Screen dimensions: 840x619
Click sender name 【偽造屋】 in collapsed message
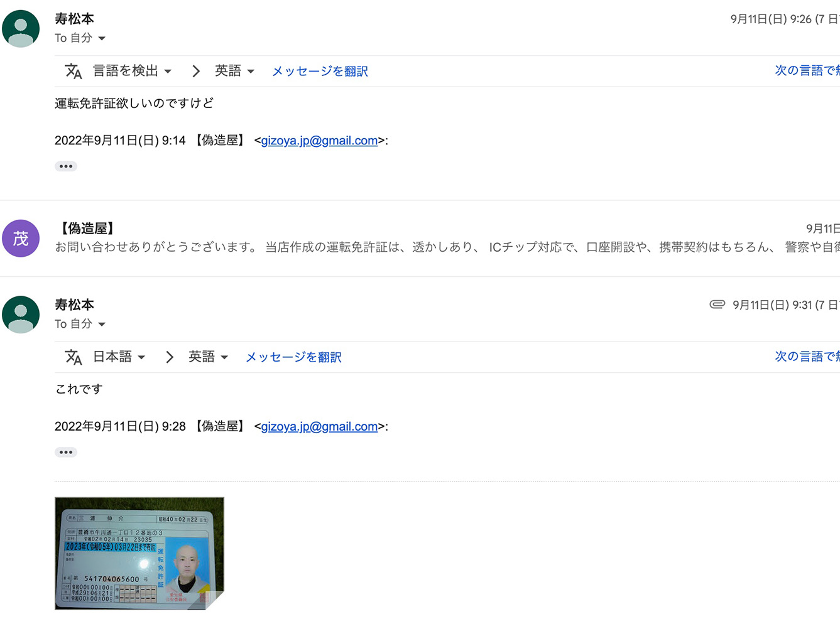coord(87,229)
